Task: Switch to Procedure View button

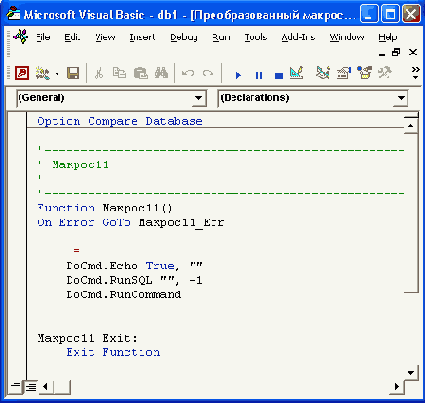Action: pyautogui.click(x=15, y=387)
